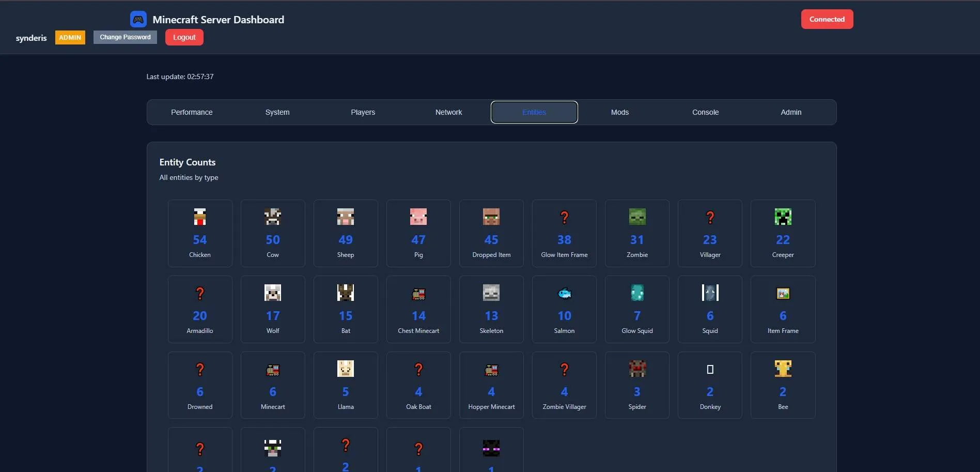
Task: Open the Console tab
Action: (x=705, y=112)
